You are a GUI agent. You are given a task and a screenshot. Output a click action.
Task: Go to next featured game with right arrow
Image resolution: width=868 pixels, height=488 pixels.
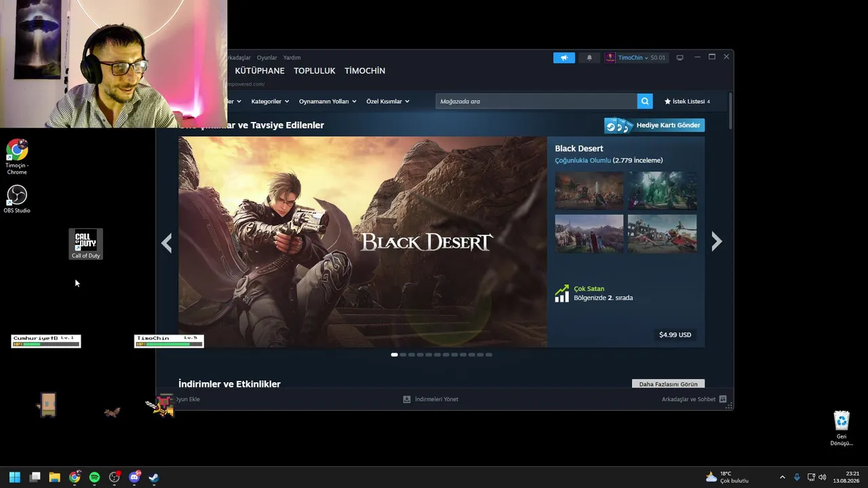pyautogui.click(x=717, y=242)
